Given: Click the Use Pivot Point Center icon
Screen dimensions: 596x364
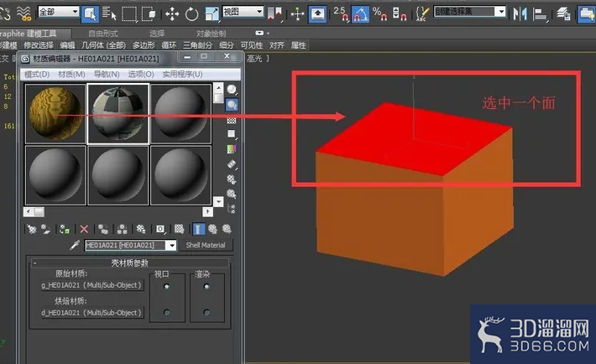Looking at the screenshot, I should 274,13.
